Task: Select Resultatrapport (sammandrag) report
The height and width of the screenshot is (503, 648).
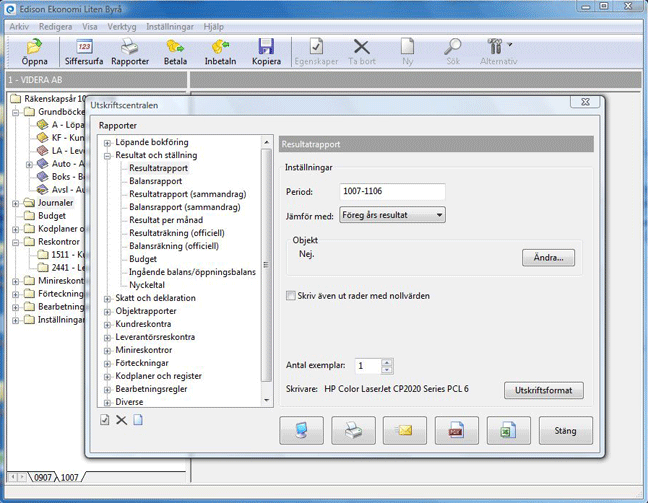Action: tap(188, 194)
